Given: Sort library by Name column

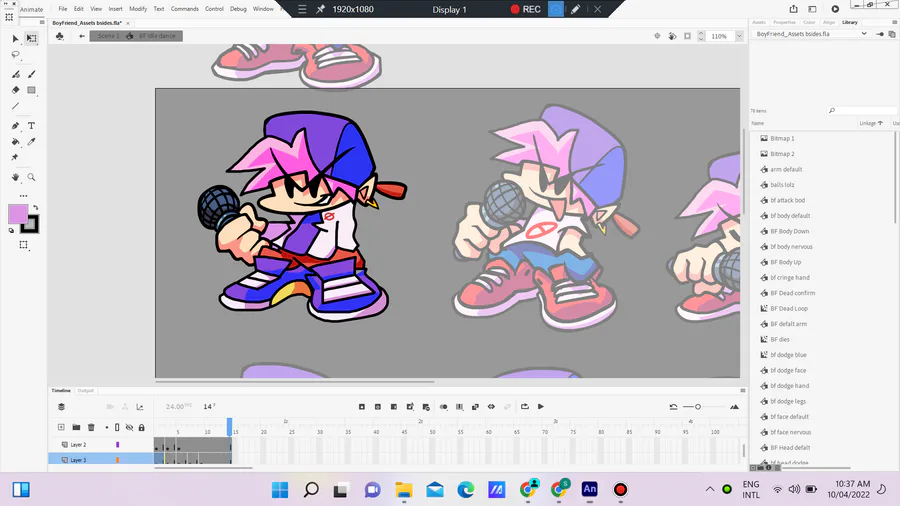Looking at the screenshot, I should 758,123.
